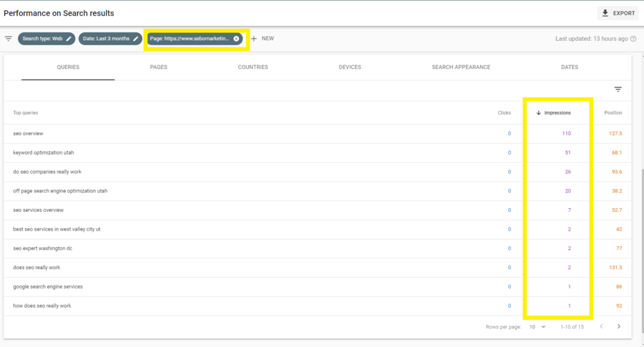The width and height of the screenshot is (644, 347).
Task: Click the Top queries column header
Action: (25, 113)
